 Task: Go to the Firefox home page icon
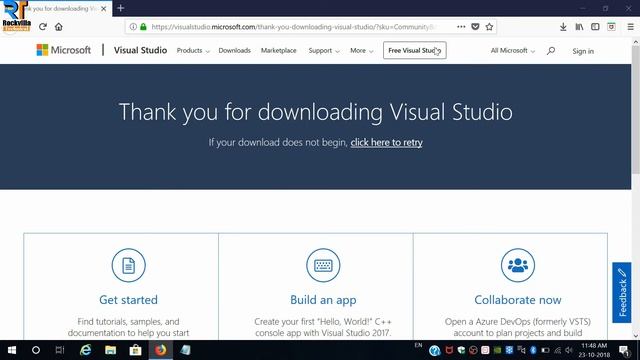59,27
